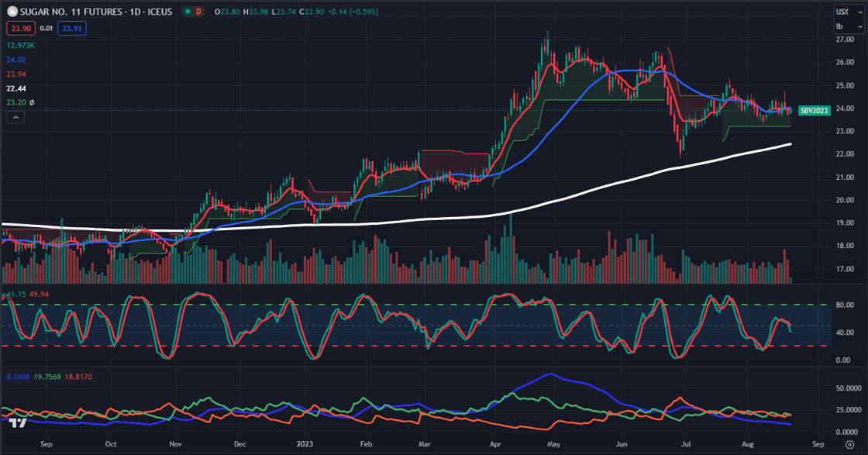868x455 pixels.
Task: Click the 24.00 price scale label
Action: 845,109
